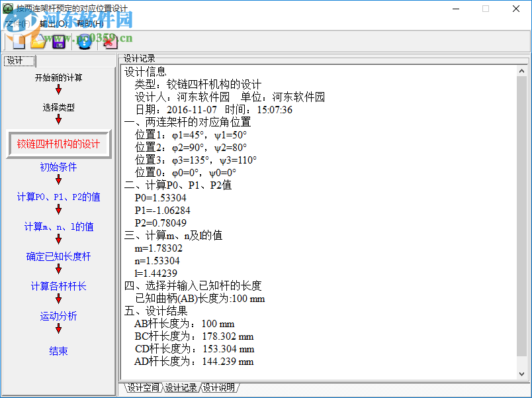Click the blue Help toolbar icon

click(85, 42)
